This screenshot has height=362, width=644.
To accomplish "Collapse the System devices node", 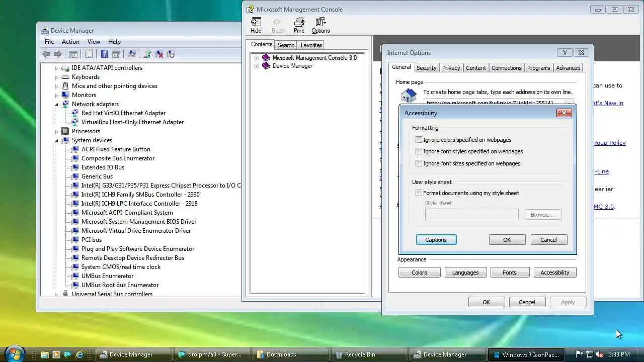I will point(57,140).
